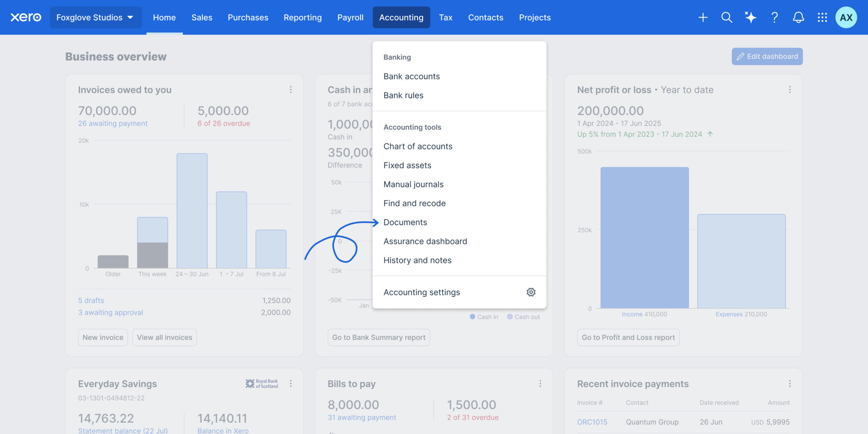Open the 26 awaiting payment link
The image size is (868, 434).
click(113, 123)
